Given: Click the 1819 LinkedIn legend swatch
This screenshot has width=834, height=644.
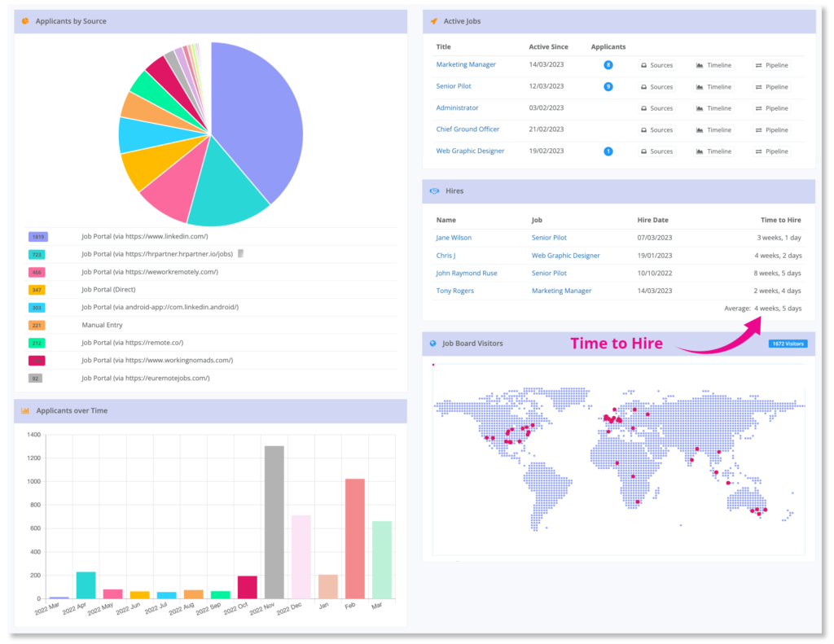Looking at the screenshot, I should pyautogui.click(x=37, y=237).
